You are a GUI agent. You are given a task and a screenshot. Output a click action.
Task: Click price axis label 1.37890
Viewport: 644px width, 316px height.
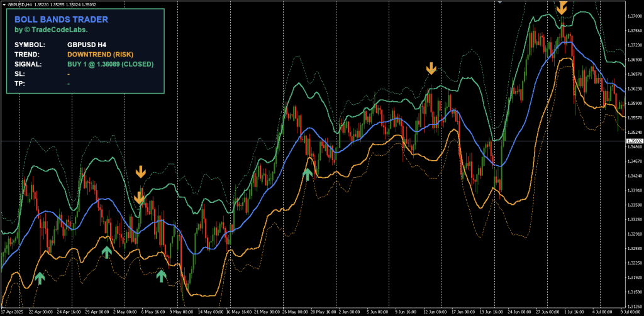click(635, 16)
